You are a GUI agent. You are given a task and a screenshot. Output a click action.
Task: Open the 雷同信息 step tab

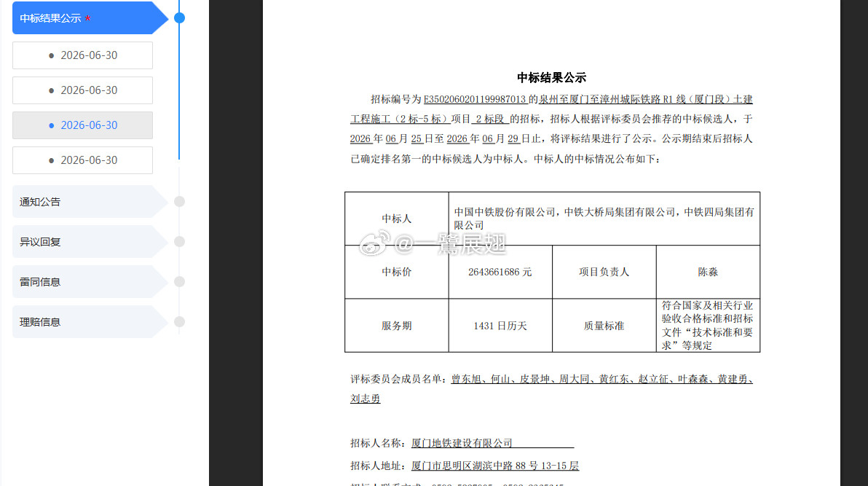89,281
